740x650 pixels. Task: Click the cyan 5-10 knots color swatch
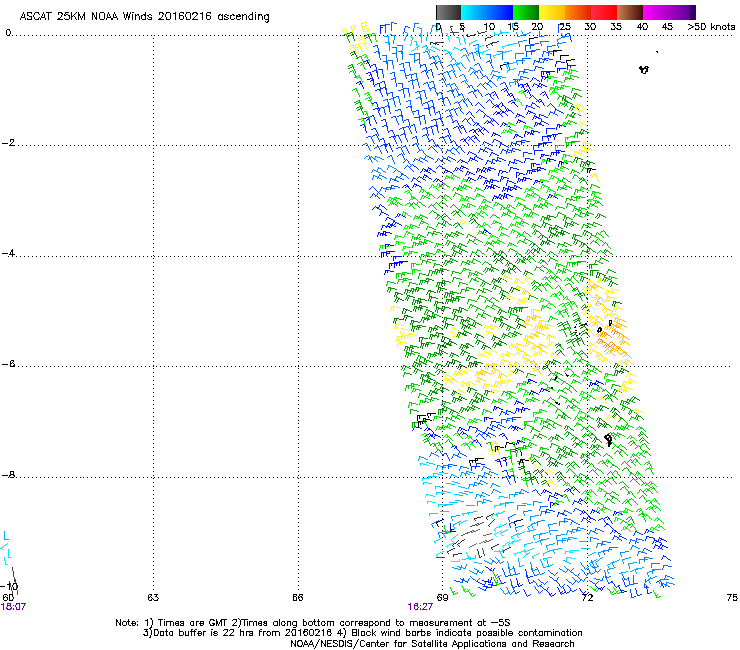click(x=474, y=12)
